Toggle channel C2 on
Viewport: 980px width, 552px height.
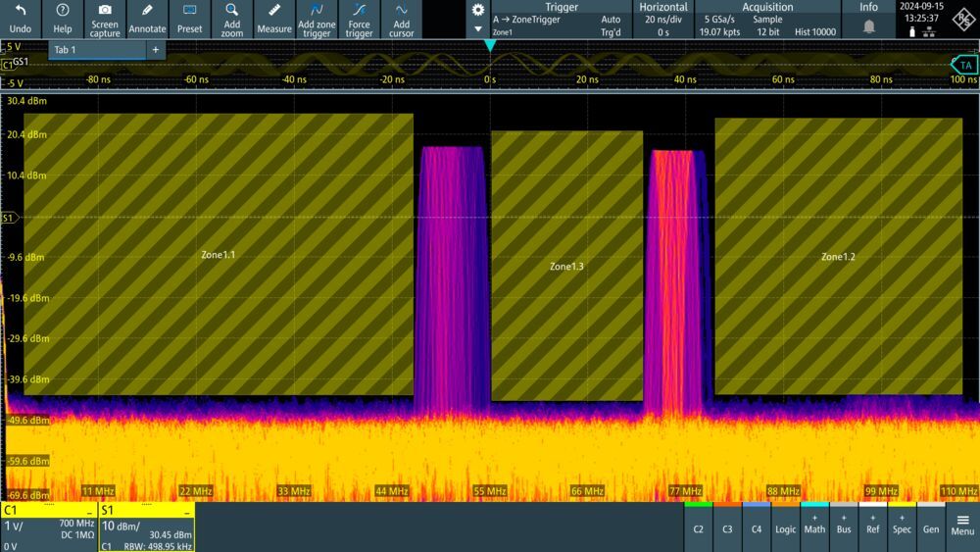point(698,528)
